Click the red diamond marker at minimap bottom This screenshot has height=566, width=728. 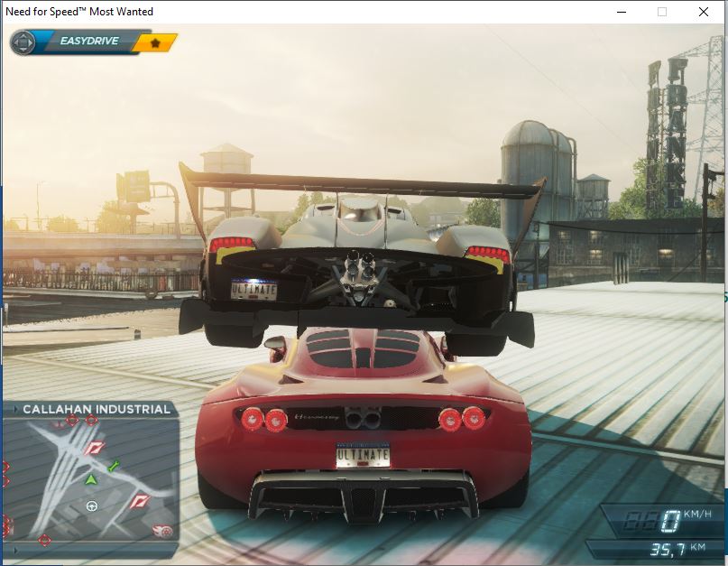coord(44,540)
